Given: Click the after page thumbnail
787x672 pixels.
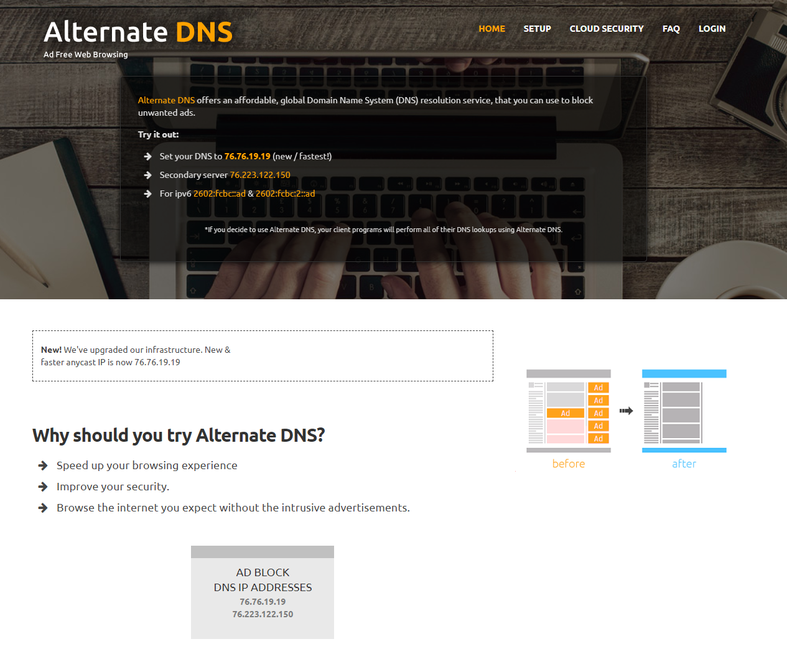Looking at the screenshot, I should point(684,411).
